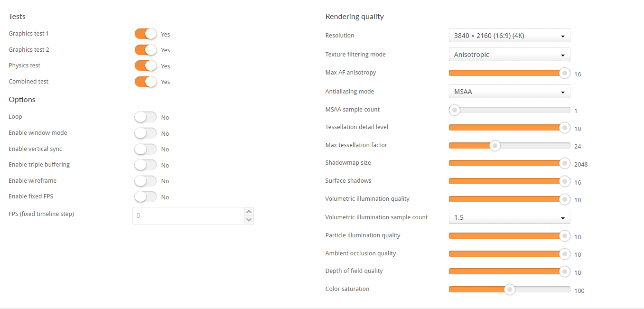Image resolution: width=644 pixels, height=309 pixels.
Task: Switch on triple buffering
Action: (145, 165)
